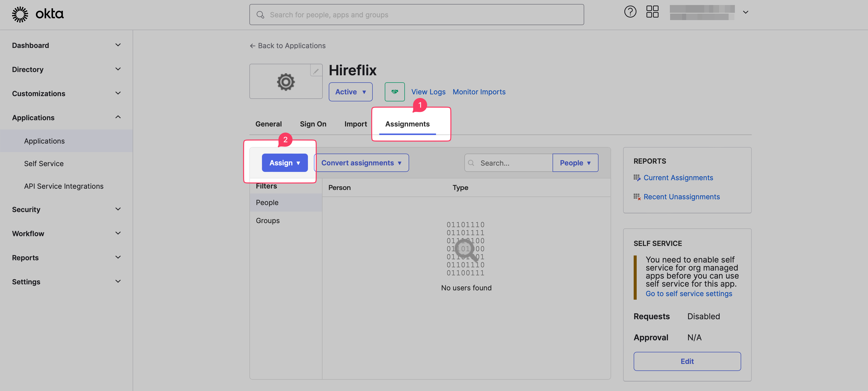This screenshot has width=868, height=391.
Task: Edit the app logo with pencil icon
Action: (x=316, y=71)
